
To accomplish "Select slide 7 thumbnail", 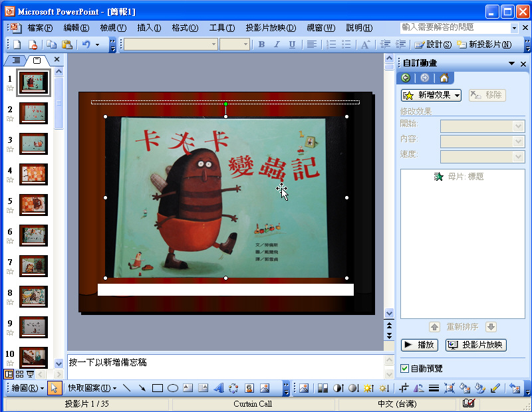I will click(x=33, y=266).
